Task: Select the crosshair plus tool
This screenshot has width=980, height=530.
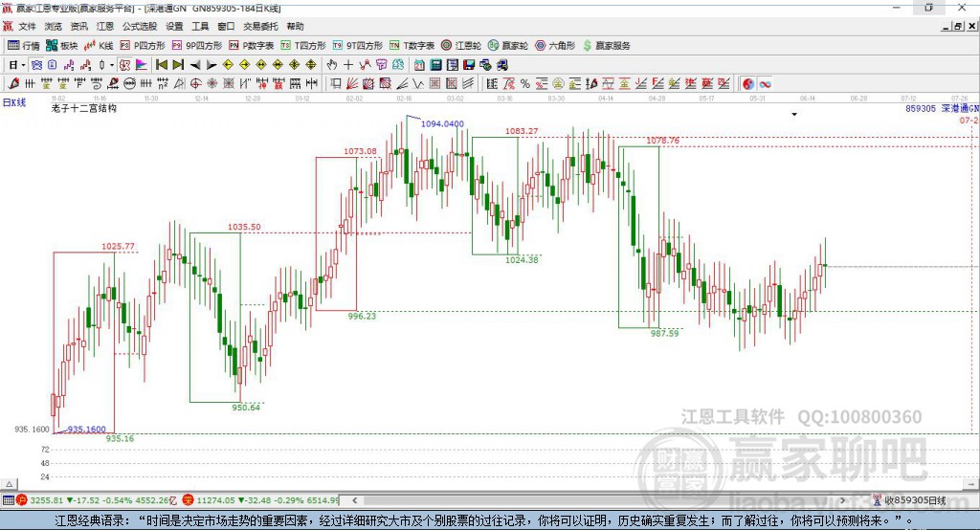Action: coord(348,65)
